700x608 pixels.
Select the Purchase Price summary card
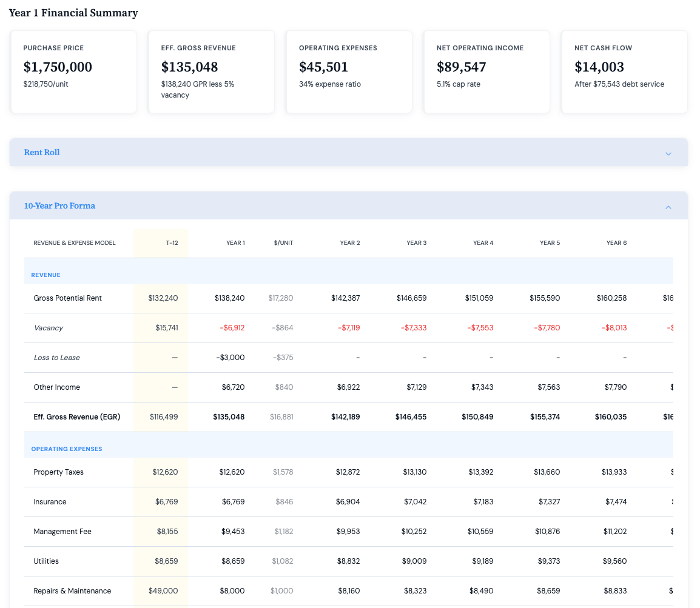coord(73,72)
